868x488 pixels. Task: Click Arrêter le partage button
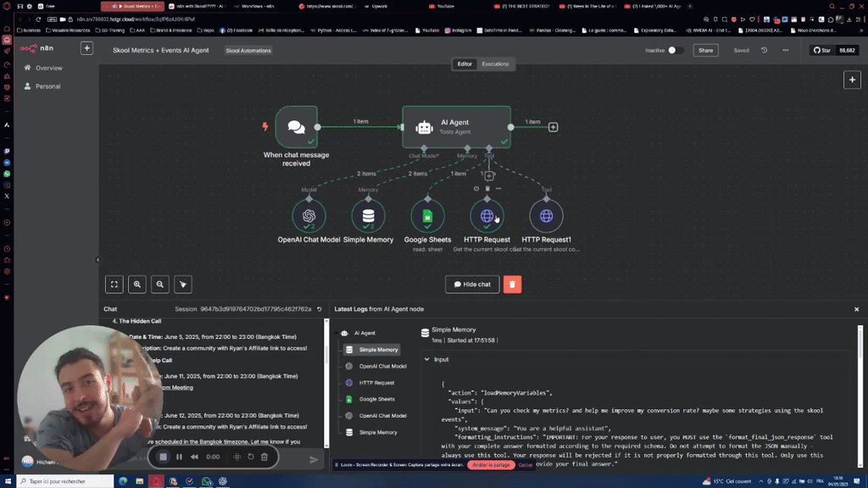click(491, 465)
